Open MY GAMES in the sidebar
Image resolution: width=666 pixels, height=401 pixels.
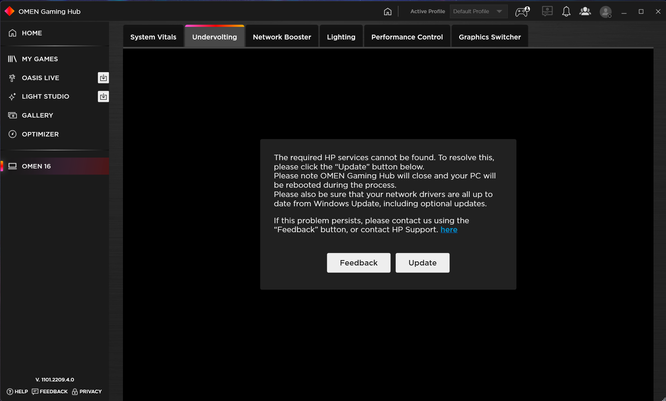pos(54,59)
